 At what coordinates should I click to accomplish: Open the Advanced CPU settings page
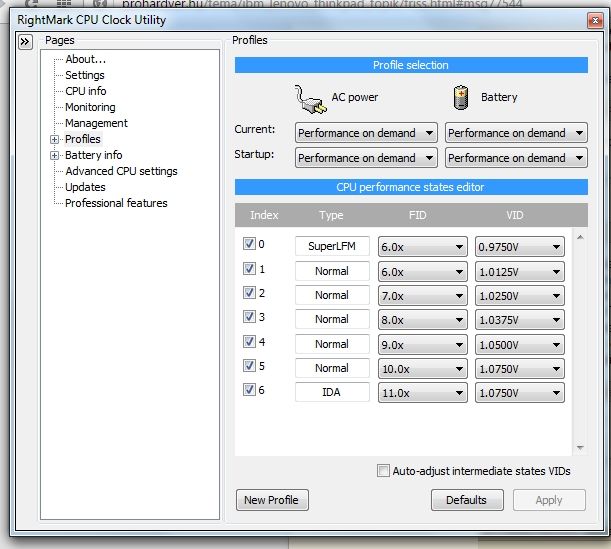(121, 171)
